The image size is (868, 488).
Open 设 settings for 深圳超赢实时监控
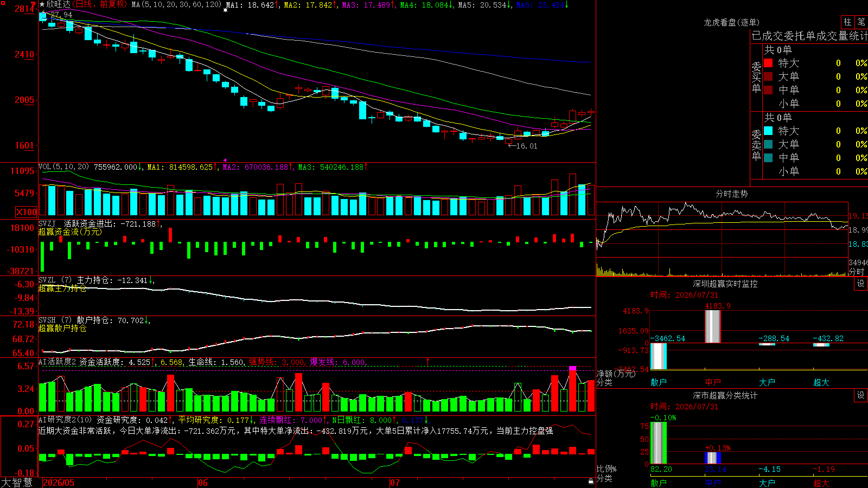click(x=861, y=284)
